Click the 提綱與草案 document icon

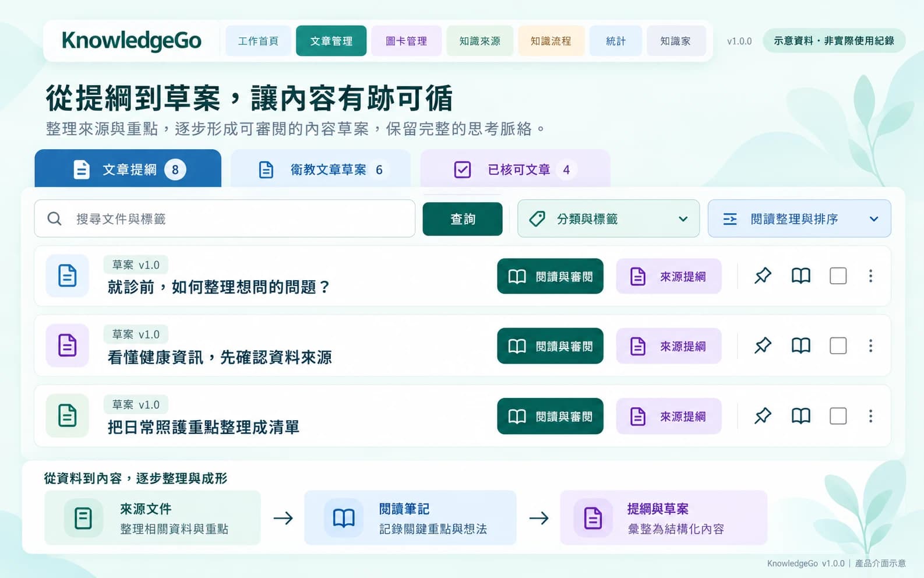[x=593, y=518]
